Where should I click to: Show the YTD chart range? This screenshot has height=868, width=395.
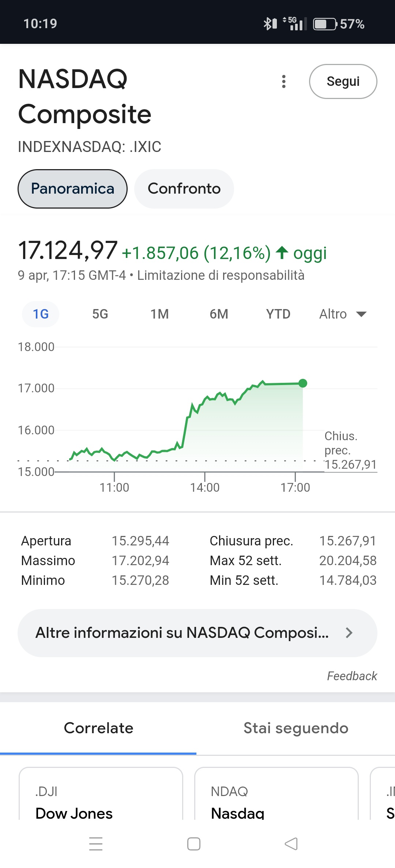pos(278,314)
